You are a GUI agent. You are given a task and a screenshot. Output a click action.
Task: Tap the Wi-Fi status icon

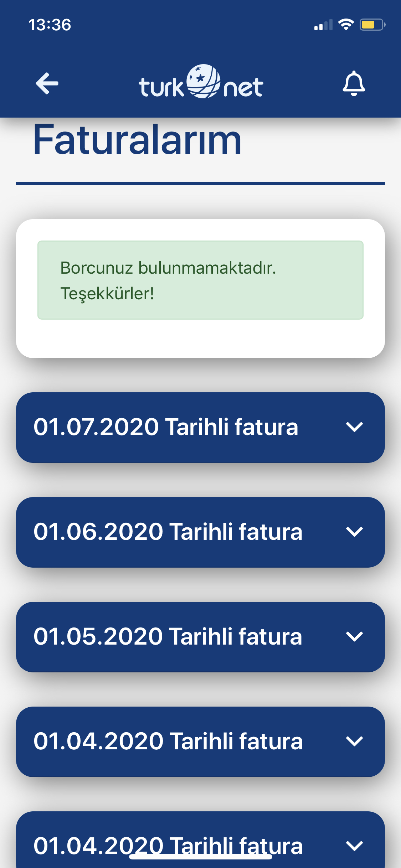tap(346, 25)
